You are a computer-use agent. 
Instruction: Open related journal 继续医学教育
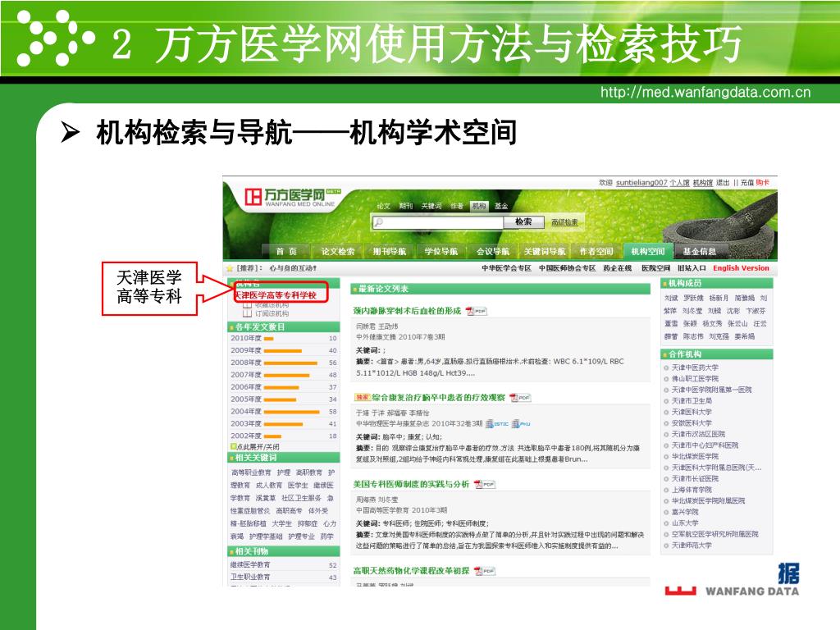tap(250, 564)
